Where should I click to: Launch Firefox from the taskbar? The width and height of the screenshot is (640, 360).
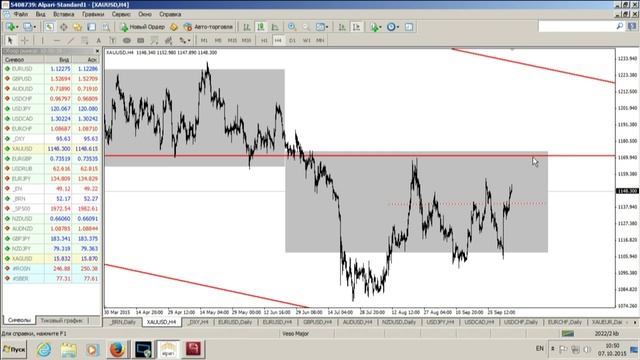click(117, 350)
